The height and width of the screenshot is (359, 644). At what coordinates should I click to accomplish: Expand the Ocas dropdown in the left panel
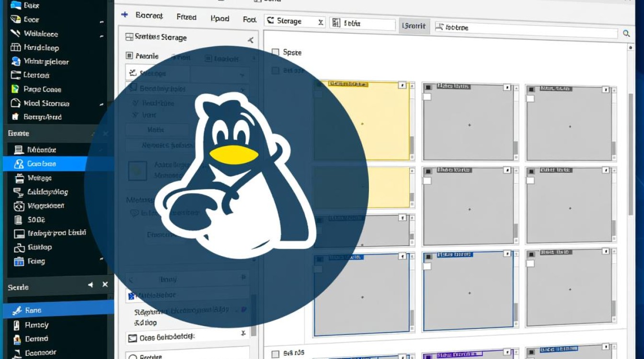point(243,334)
